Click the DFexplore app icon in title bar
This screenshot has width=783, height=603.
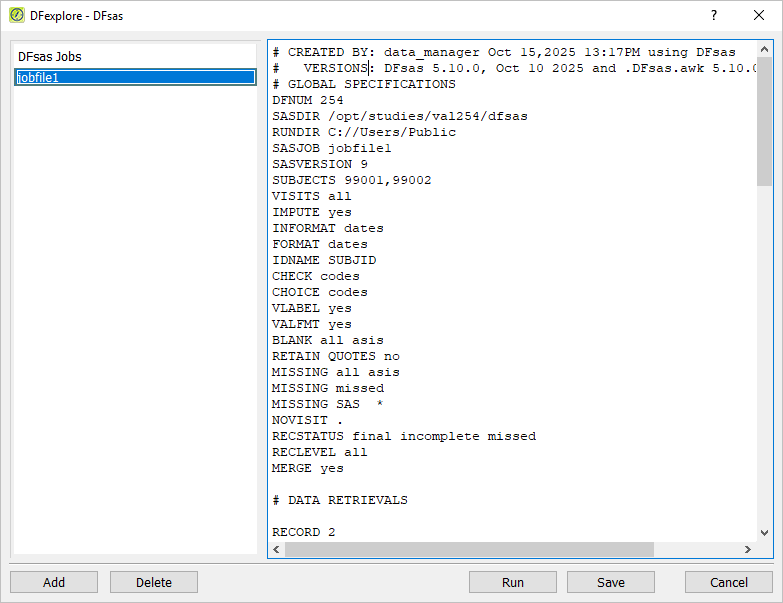[16, 15]
